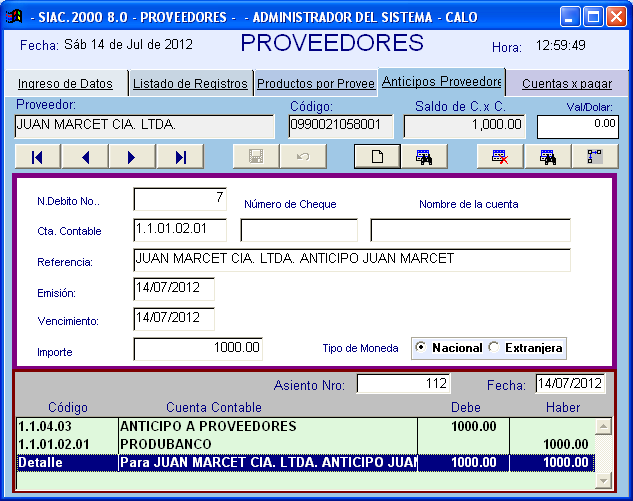The image size is (633, 501).
Task: Go to the first record
Action: (x=37, y=156)
